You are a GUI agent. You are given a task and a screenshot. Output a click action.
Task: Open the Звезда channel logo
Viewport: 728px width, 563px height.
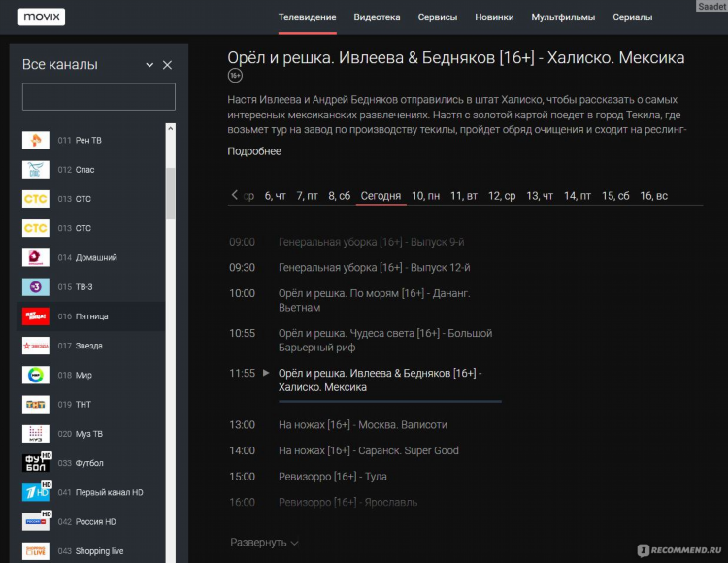click(x=36, y=346)
